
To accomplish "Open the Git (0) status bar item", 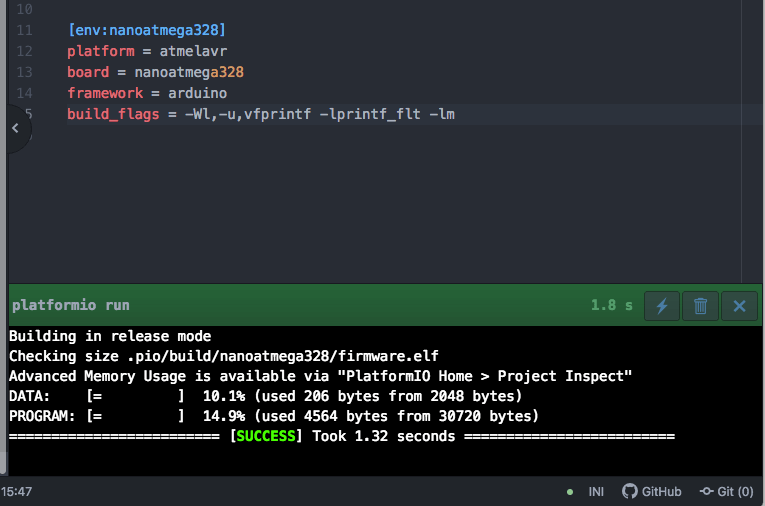I will coord(726,491).
